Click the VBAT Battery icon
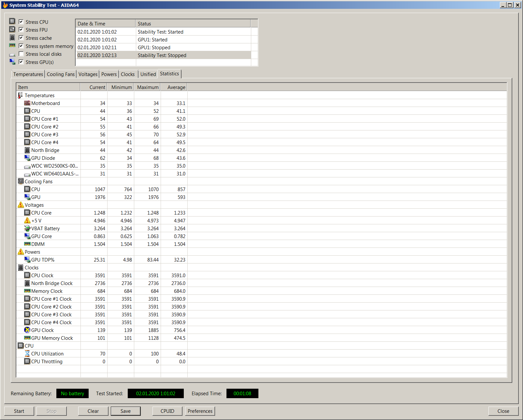The width and height of the screenshot is (523, 420). 27,228
